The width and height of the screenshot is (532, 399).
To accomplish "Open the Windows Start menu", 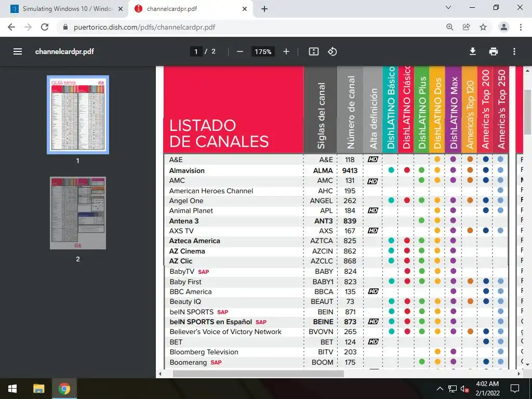I will click(x=12, y=389).
